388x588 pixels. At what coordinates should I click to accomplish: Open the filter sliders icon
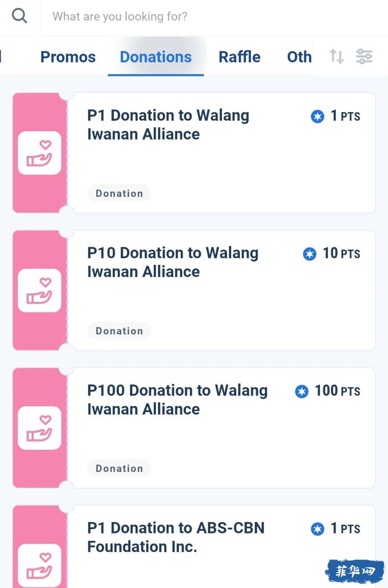tap(364, 56)
